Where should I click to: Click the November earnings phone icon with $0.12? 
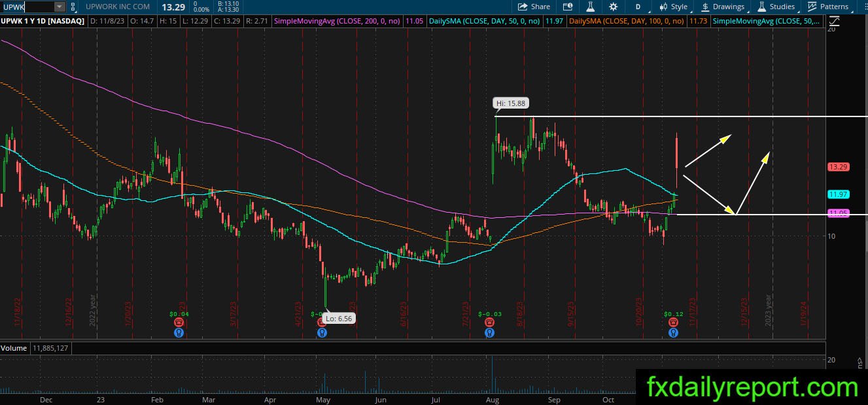673,323
